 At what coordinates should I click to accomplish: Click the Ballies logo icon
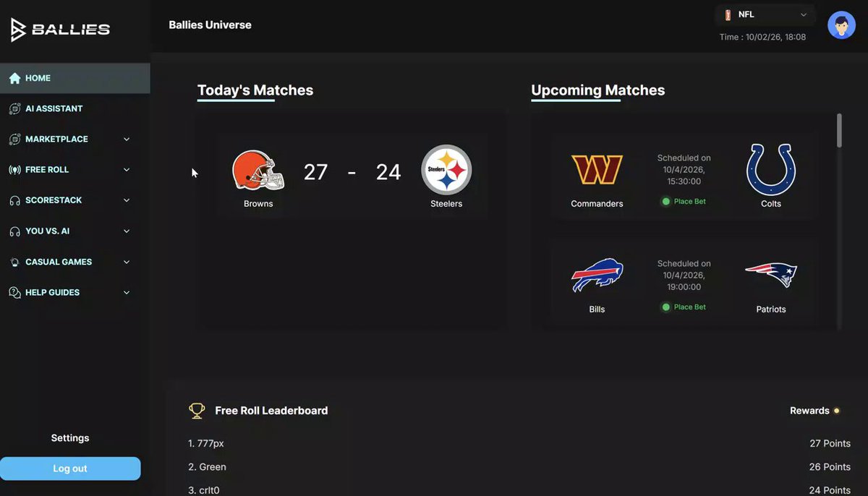19,30
